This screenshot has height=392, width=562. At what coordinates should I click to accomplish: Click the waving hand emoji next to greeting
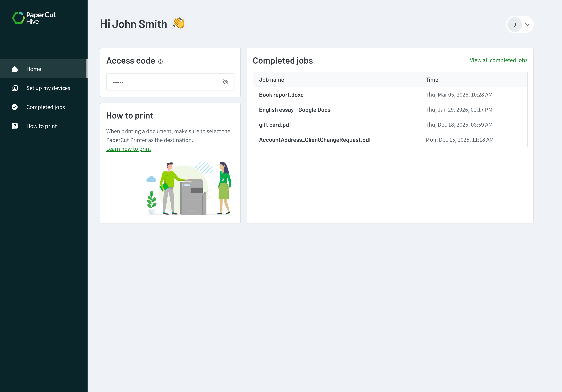point(179,23)
